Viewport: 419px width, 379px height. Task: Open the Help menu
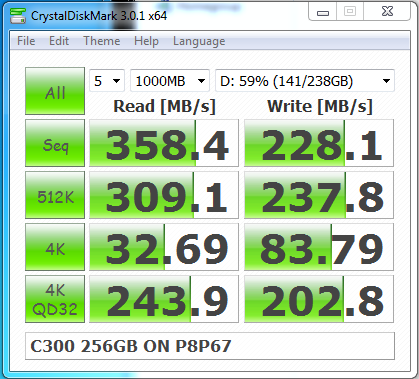[146, 41]
